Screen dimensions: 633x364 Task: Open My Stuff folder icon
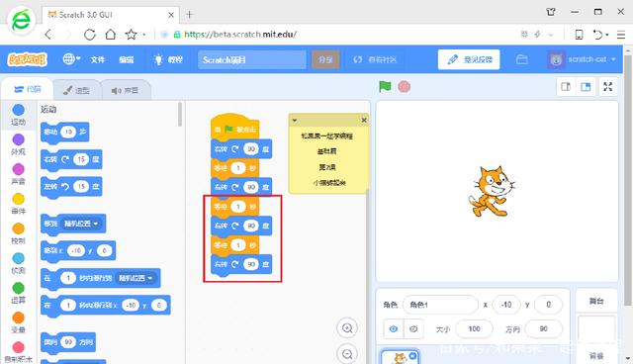coord(522,59)
